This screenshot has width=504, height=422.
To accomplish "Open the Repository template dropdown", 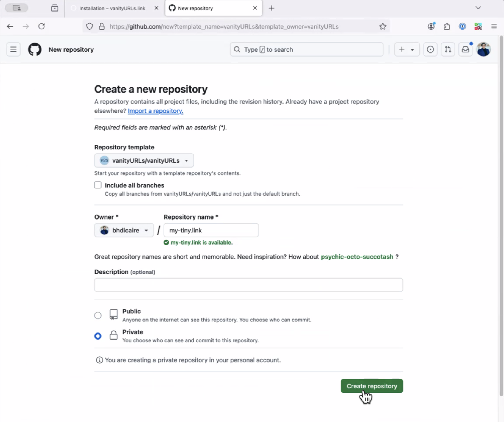I will click(x=144, y=160).
